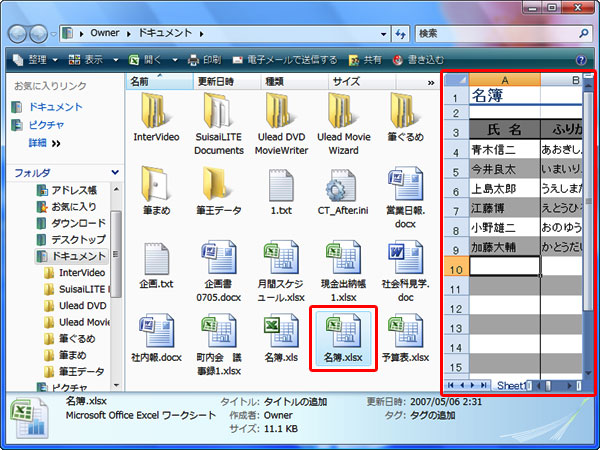Select the 名簿.xls file icon
The height and width of the screenshot is (450, 600).
tap(281, 331)
